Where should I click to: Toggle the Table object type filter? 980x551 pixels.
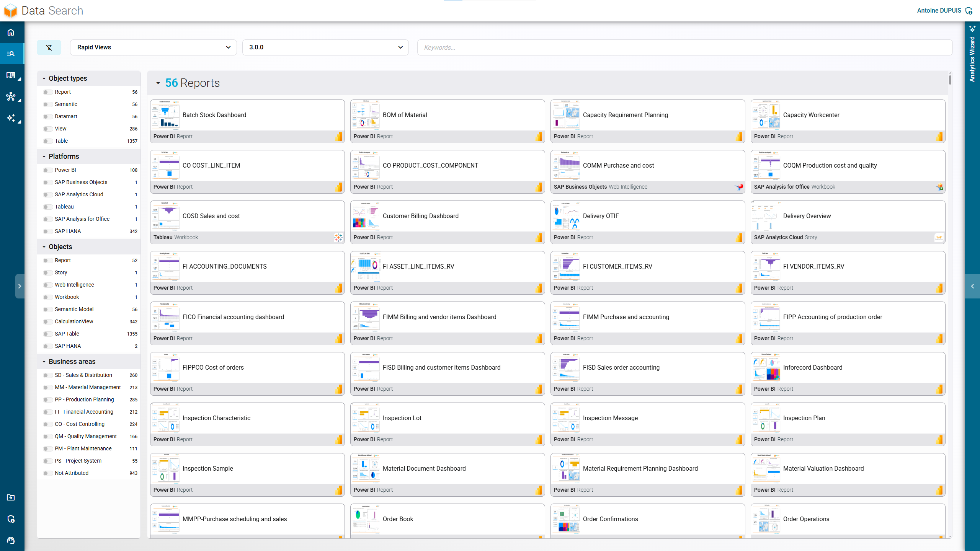pyautogui.click(x=47, y=141)
